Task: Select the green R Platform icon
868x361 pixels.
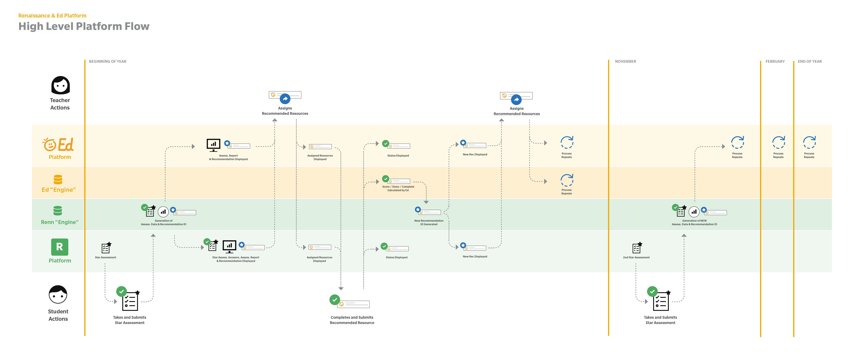Action: 59,247
